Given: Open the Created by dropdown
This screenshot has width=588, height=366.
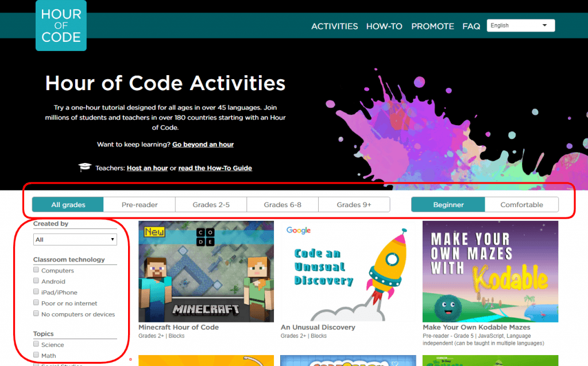Looking at the screenshot, I should [x=75, y=239].
